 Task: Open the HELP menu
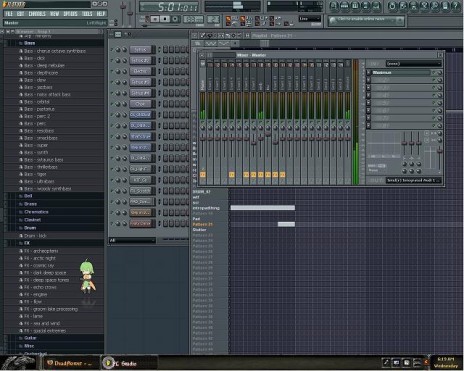pyautogui.click(x=101, y=14)
